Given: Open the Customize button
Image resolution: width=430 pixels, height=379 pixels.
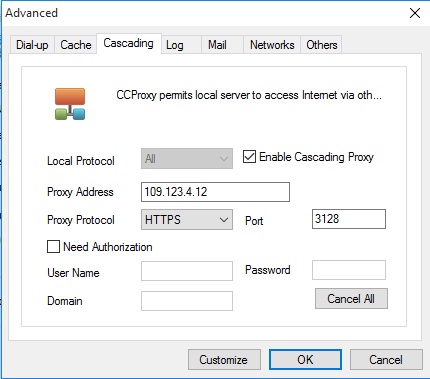Looking at the screenshot, I should 224,360.
